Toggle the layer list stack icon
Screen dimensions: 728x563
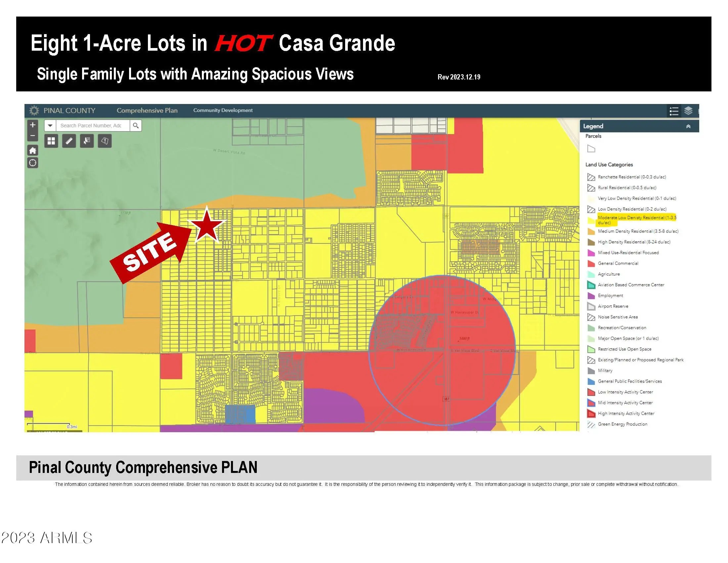(688, 111)
